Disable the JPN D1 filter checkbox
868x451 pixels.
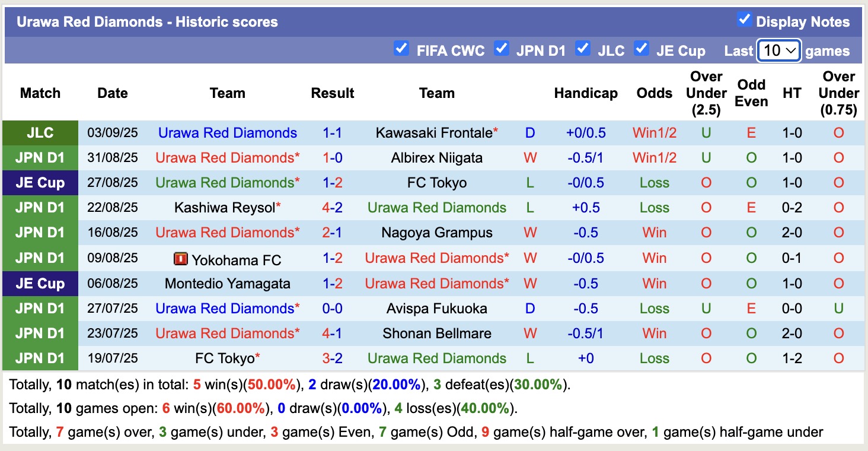[x=502, y=49]
